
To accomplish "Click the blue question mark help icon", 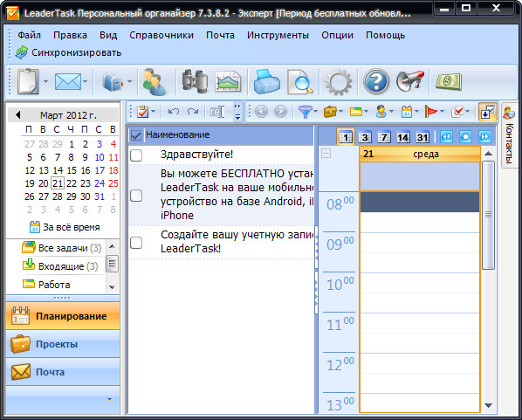I will point(376,81).
